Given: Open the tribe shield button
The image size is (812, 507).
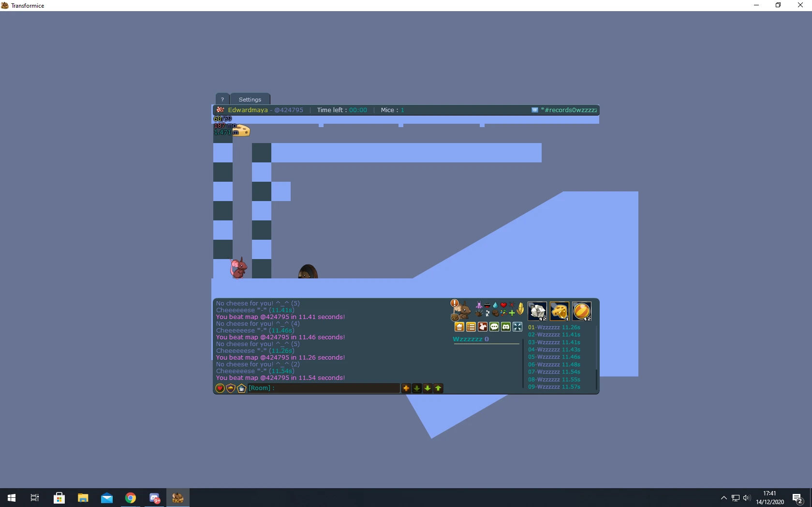Looking at the screenshot, I should (x=231, y=388).
